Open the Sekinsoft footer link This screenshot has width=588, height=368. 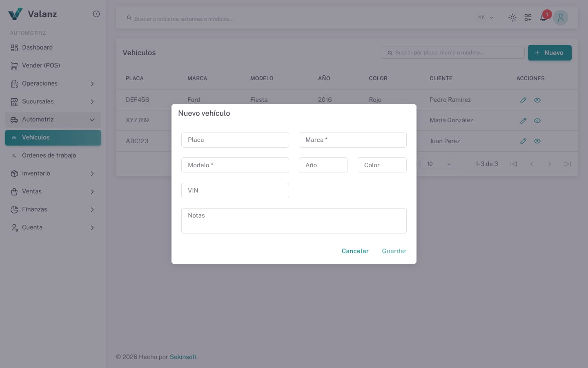tap(183, 357)
